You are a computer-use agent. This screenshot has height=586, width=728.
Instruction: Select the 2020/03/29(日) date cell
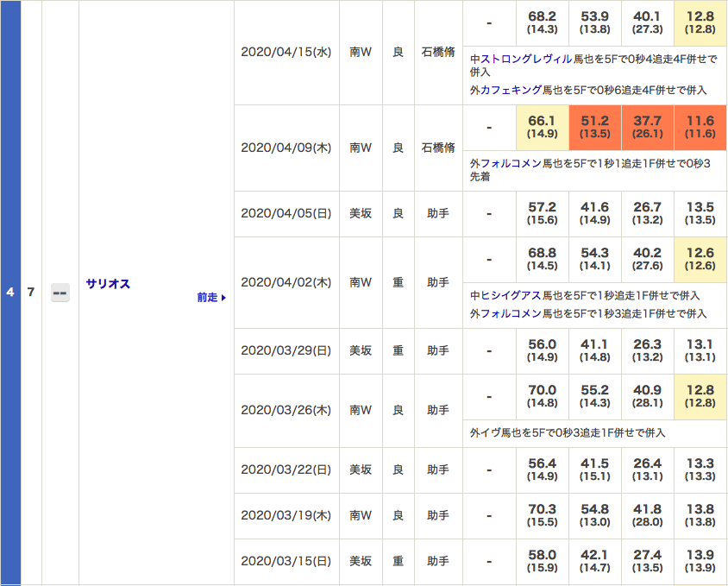click(286, 351)
